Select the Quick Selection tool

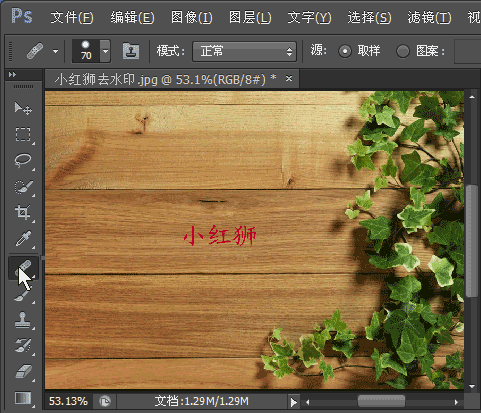[x=23, y=186]
